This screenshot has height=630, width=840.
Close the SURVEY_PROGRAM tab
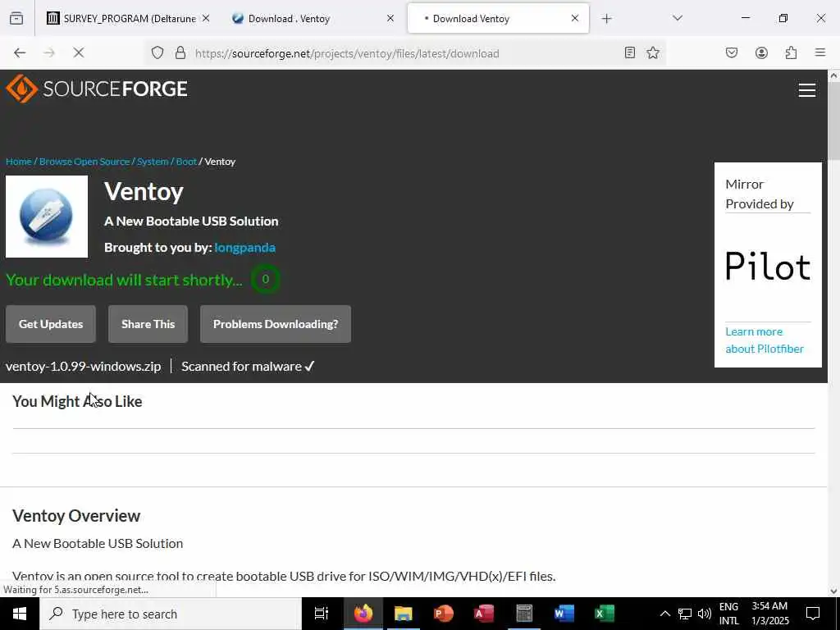pyautogui.click(x=206, y=18)
